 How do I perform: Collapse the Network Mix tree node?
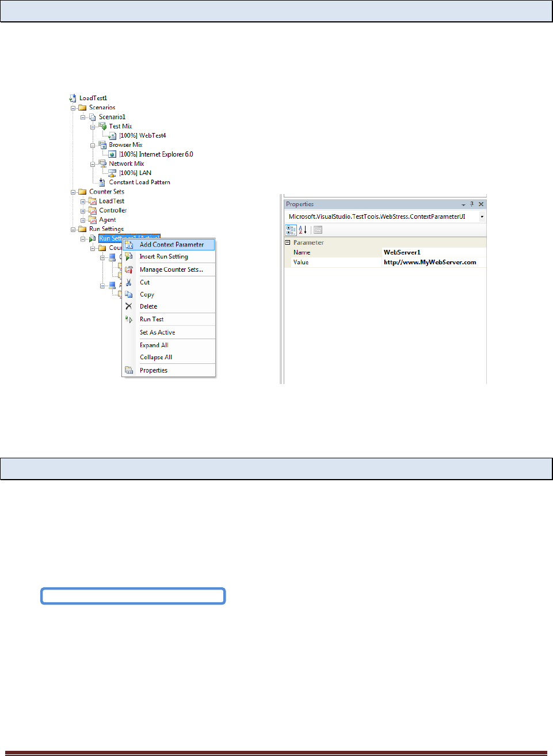[93, 164]
